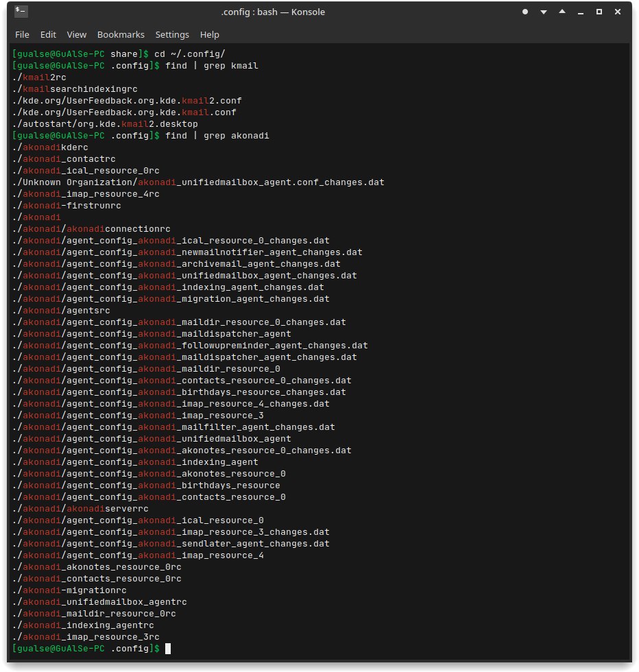The width and height of the screenshot is (639, 672).
Task: Click the migration_agent_changes.dat line
Action: [171, 299]
